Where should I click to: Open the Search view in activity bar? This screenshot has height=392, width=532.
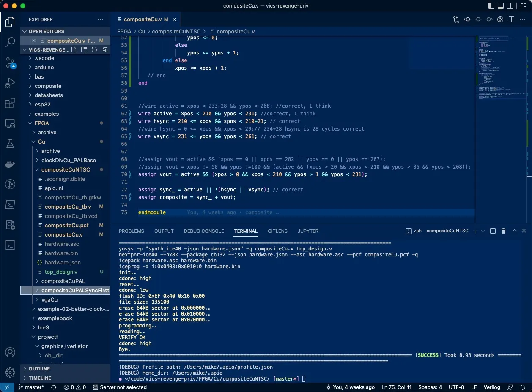click(x=10, y=42)
